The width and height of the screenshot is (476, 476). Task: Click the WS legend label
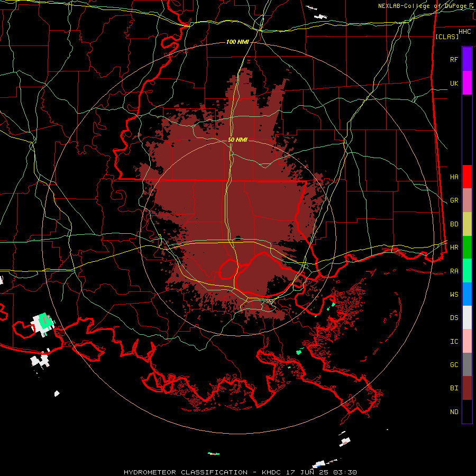tap(454, 295)
